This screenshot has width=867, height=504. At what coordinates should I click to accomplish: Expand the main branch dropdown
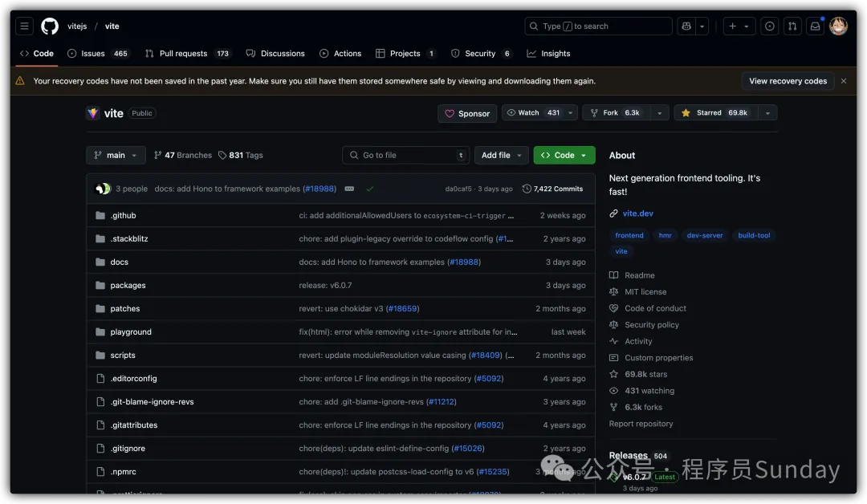pyautogui.click(x=116, y=156)
